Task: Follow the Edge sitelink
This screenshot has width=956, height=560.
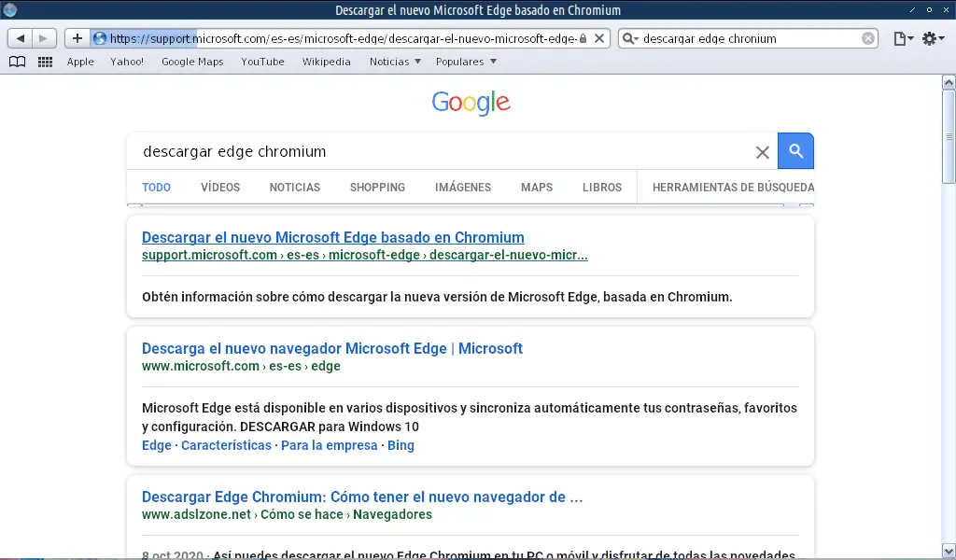Action: [157, 445]
